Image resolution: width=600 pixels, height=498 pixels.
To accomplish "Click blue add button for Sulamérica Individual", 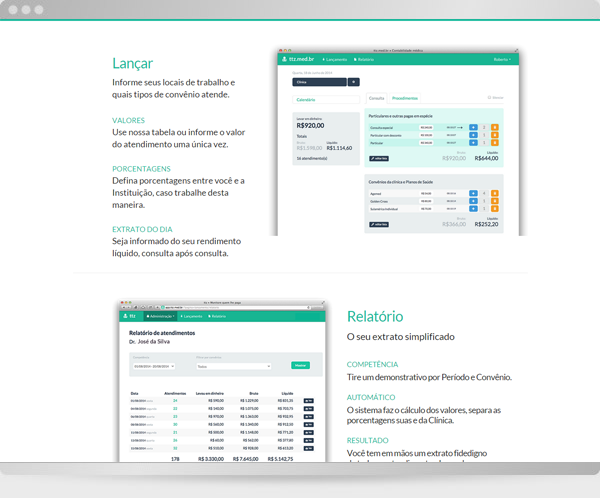I will tap(473, 209).
